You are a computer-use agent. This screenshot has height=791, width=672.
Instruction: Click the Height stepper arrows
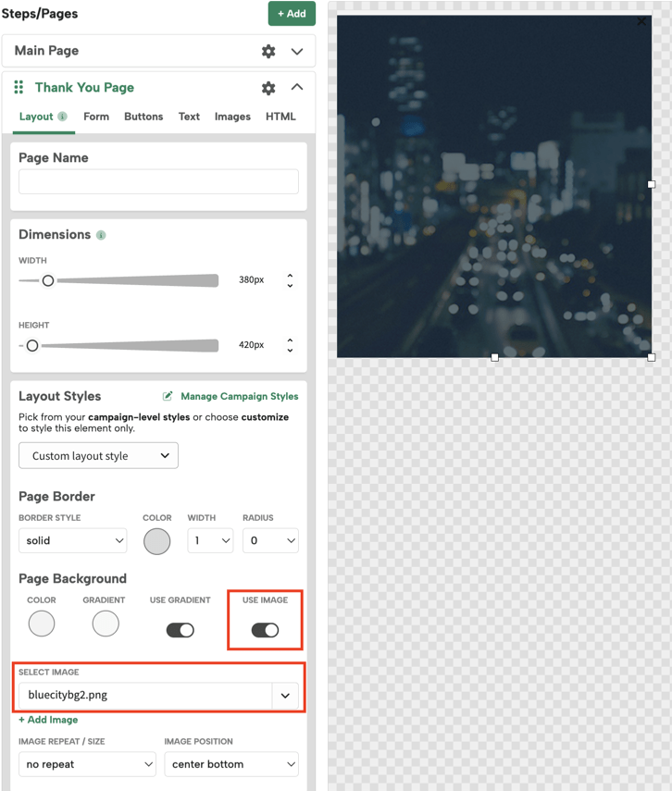coord(290,346)
